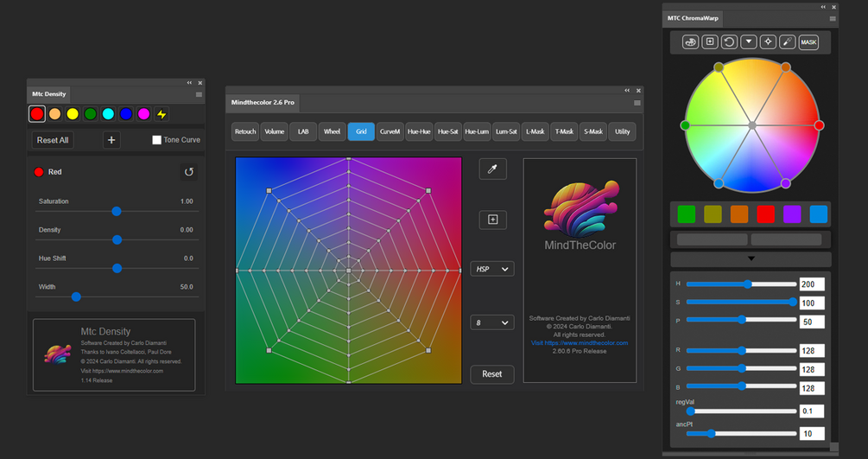Click the MASK button in ChromaWarp
The image size is (868, 459).
(x=808, y=42)
